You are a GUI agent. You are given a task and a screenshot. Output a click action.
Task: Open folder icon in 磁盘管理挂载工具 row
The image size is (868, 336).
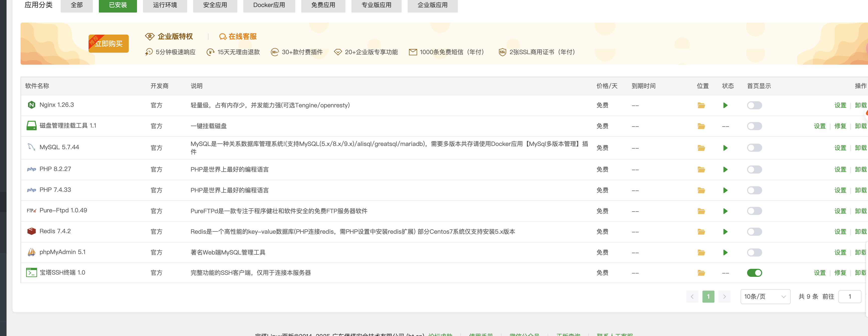(x=701, y=126)
